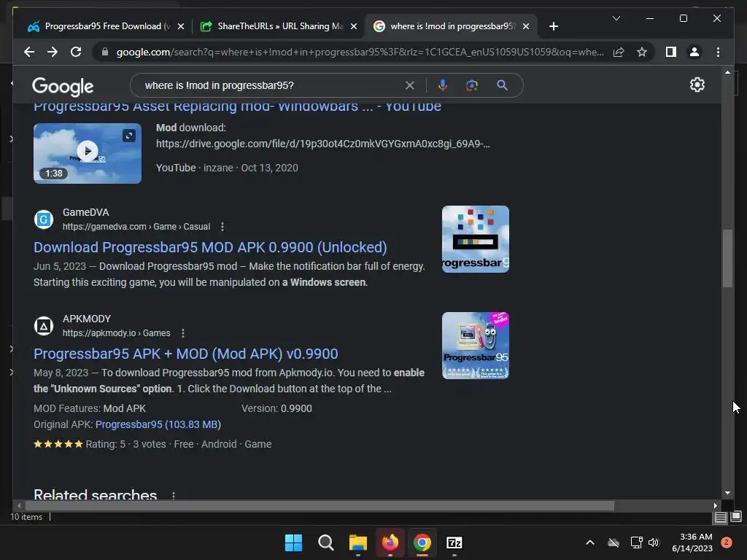The height and width of the screenshot is (560, 747).
Task: Click the scroll down arrow
Action: pos(727,493)
